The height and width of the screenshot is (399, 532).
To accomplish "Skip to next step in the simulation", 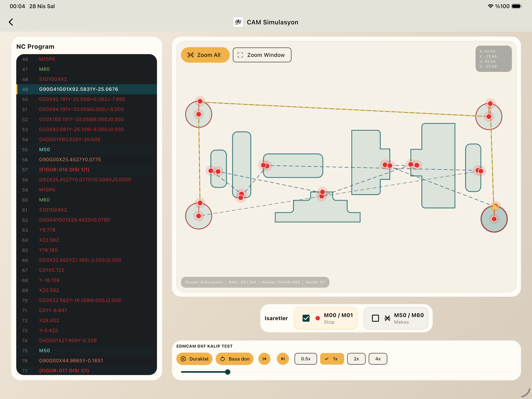I will tap(283, 359).
